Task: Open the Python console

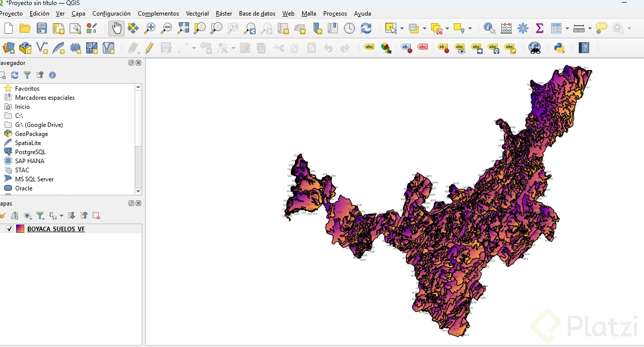Action: pos(559,48)
